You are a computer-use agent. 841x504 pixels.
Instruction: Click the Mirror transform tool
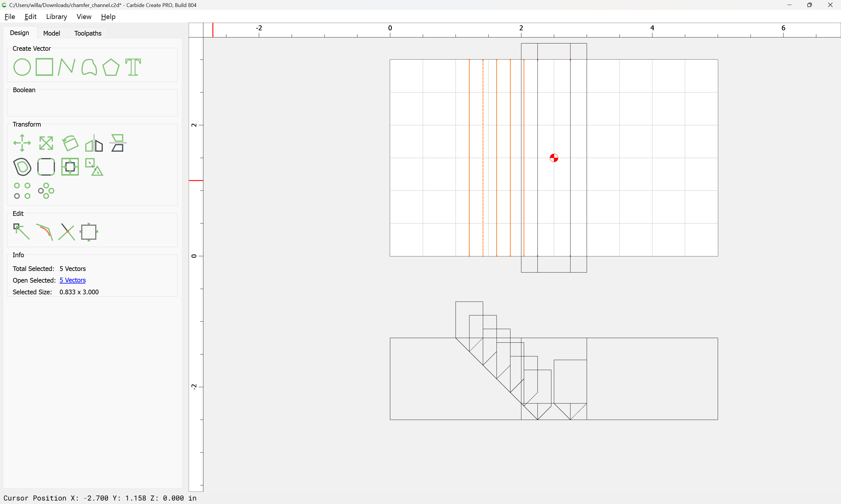[94, 143]
